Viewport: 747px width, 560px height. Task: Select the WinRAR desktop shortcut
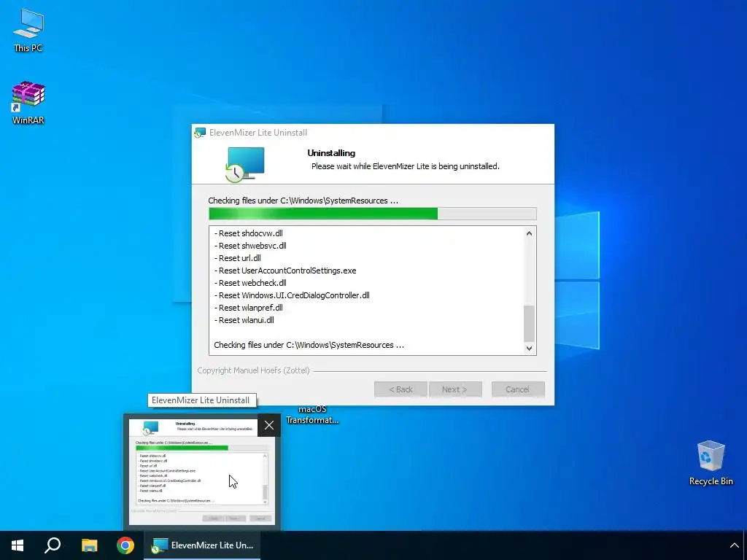(28, 103)
